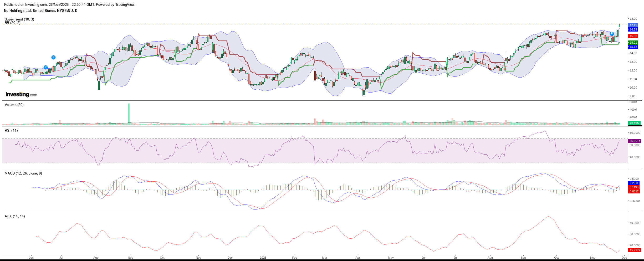This screenshot has height=261, width=644.
Task: Click the P marker near November candles
Action: 612,34
